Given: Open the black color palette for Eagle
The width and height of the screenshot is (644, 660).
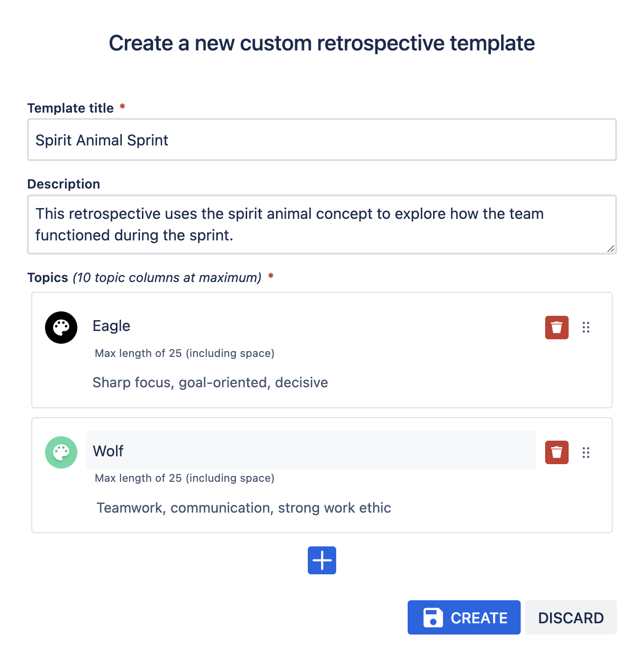Looking at the screenshot, I should tap(61, 328).
